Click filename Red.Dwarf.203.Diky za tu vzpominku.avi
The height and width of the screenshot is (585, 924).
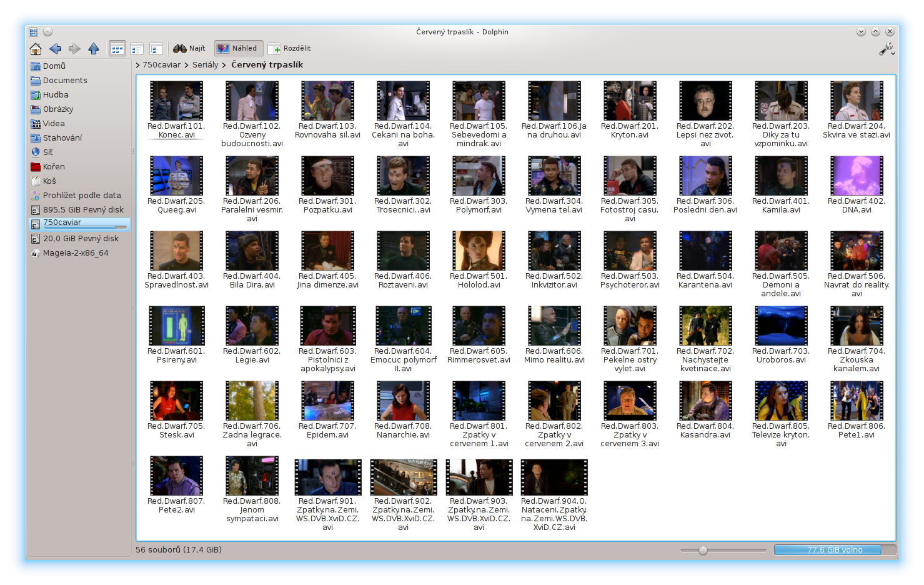click(x=781, y=135)
